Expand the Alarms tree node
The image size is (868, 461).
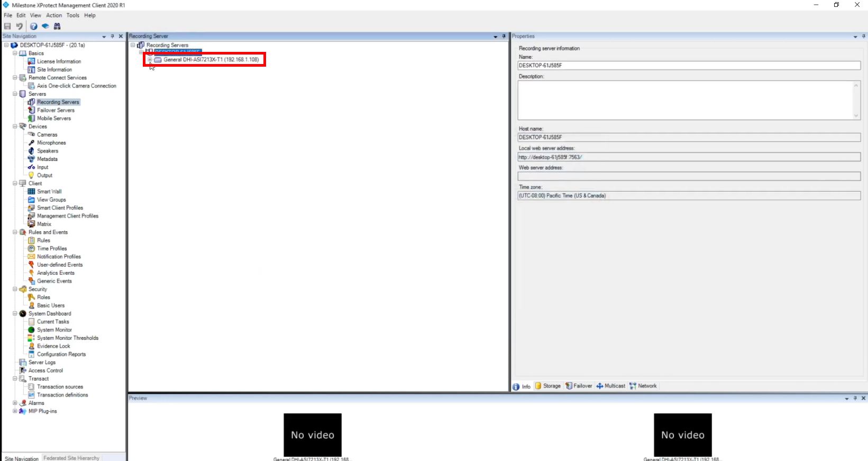(x=15, y=403)
